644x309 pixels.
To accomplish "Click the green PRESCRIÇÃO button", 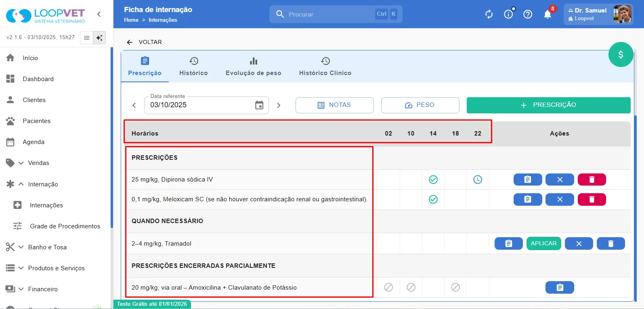I will pos(548,105).
